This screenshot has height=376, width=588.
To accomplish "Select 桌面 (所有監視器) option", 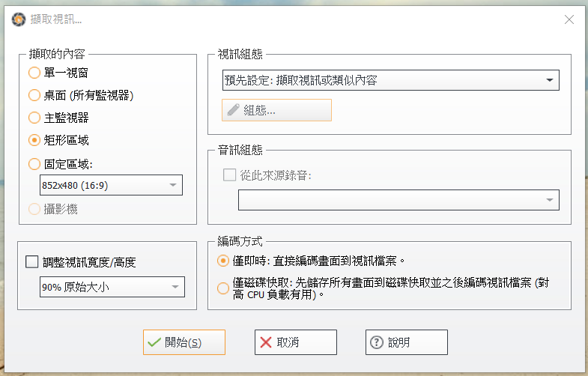I will coord(34,95).
